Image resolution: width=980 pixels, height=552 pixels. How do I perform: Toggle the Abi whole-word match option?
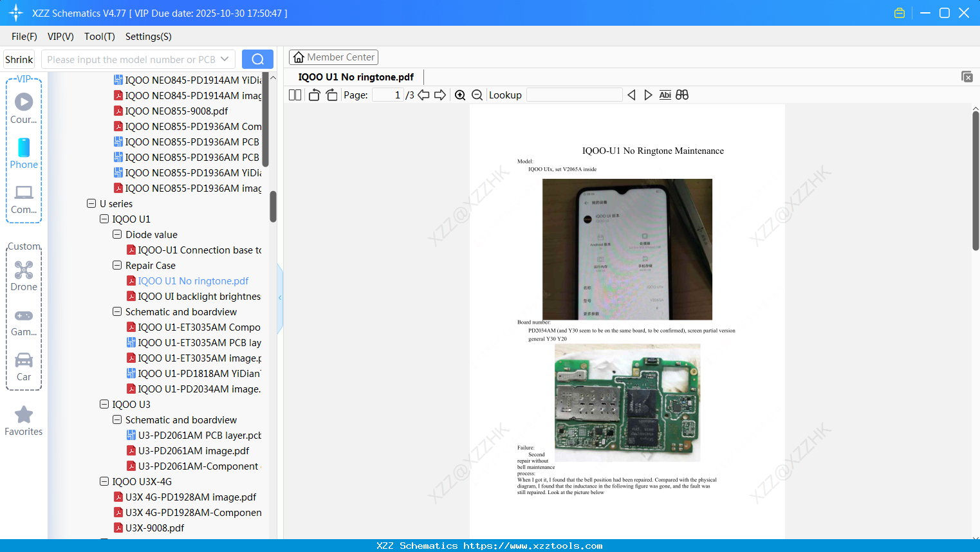665,95
